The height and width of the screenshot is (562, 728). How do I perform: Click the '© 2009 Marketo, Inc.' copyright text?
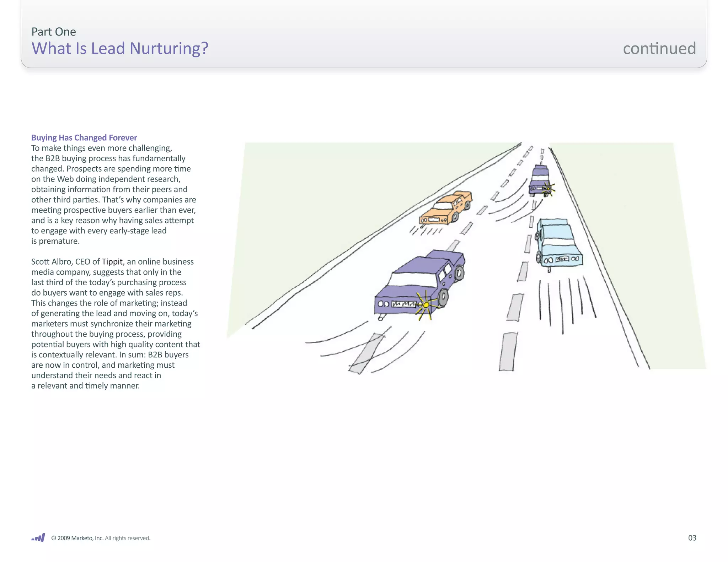(x=77, y=538)
